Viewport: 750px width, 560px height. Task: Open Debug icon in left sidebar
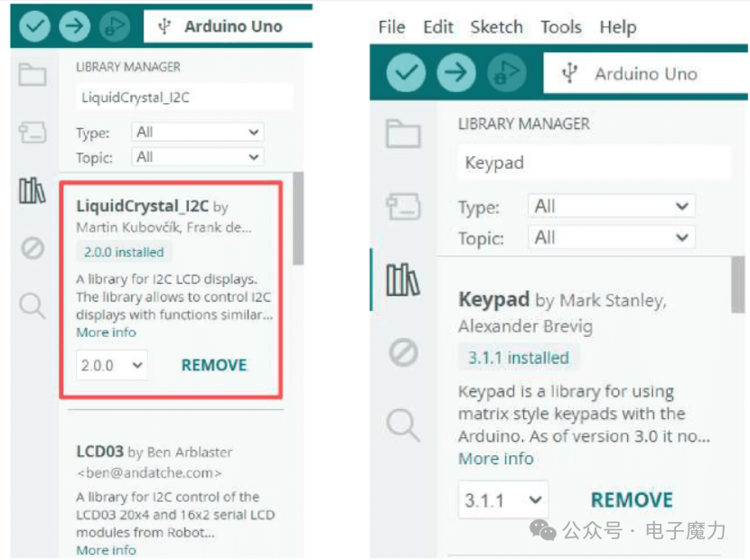(33, 248)
